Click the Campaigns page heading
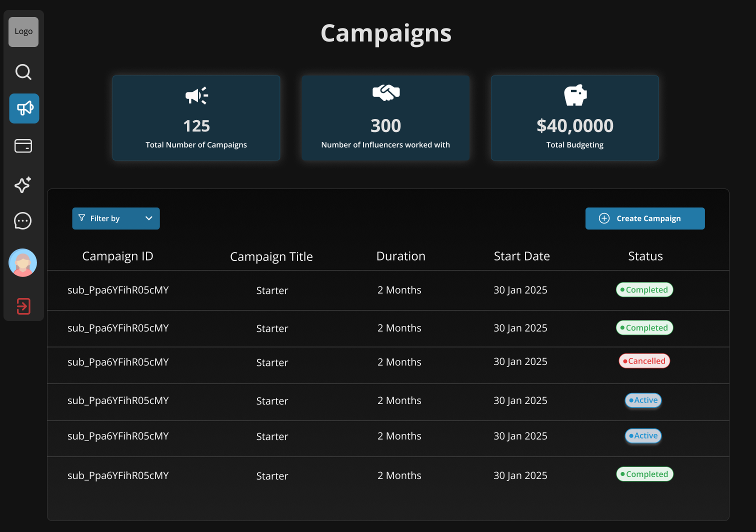Image resolution: width=756 pixels, height=532 pixels. (386, 34)
